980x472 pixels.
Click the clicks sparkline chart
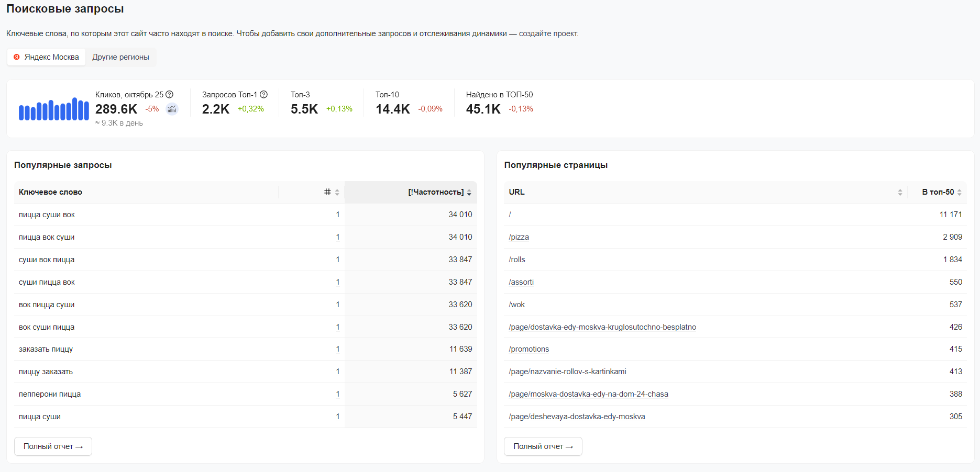tap(53, 109)
